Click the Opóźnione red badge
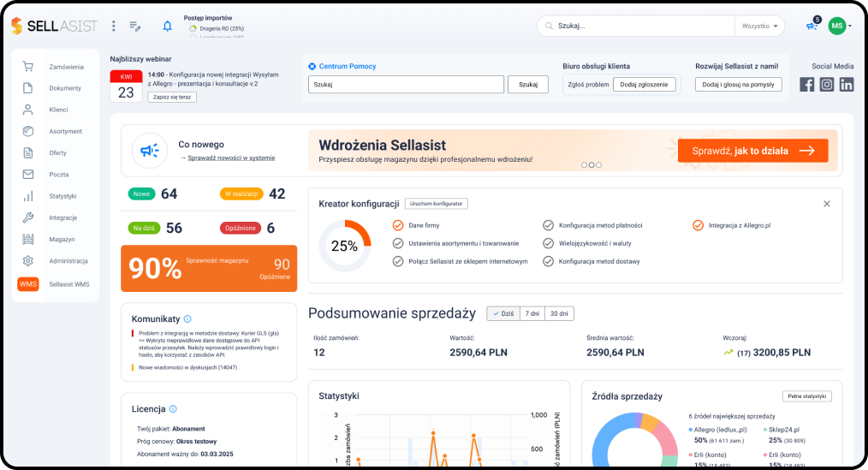 [241, 228]
